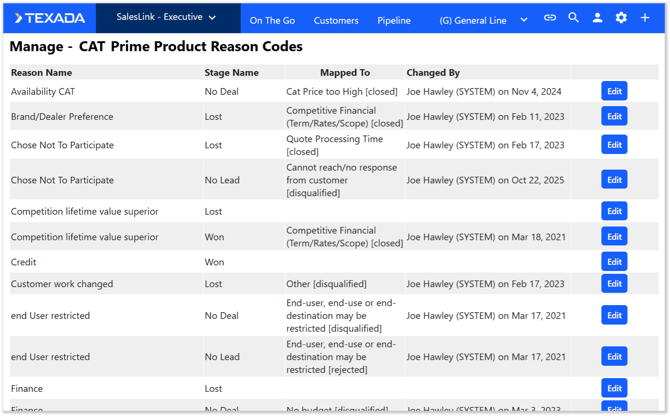Click the Texada logo
The height and width of the screenshot is (416, 670).
pyautogui.click(x=49, y=18)
